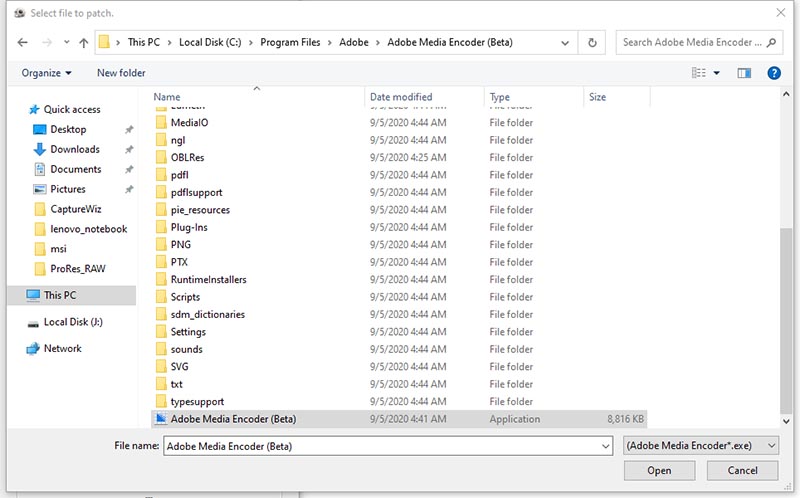Screen dimensions: 800x498
Task: Select This PC in sidebar
Action: (x=71, y=295)
